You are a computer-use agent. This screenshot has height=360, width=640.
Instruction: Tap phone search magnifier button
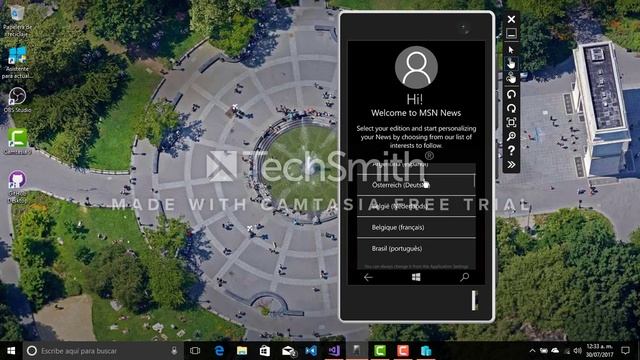point(464,278)
